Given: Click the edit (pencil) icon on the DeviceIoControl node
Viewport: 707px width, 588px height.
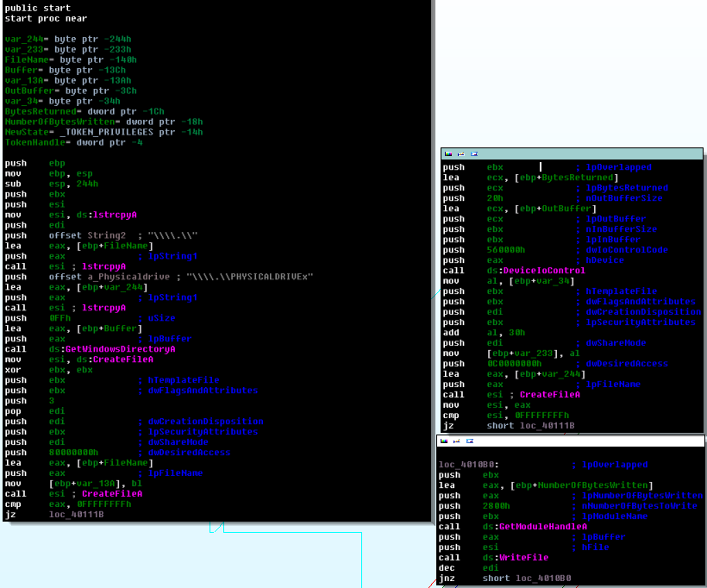Looking at the screenshot, I should click(460, 153).
